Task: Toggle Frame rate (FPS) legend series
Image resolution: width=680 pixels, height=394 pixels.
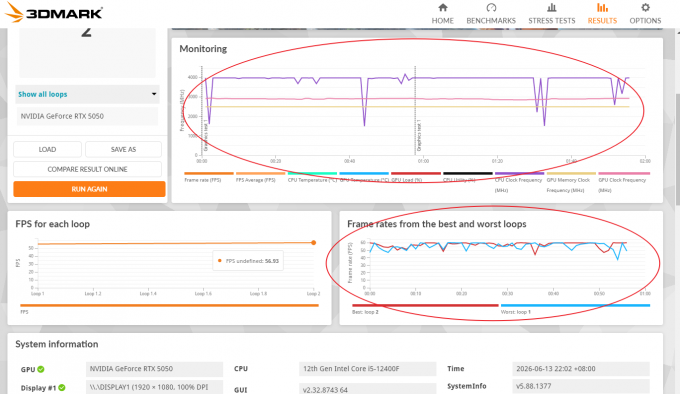Action: (x=209, y=177)
